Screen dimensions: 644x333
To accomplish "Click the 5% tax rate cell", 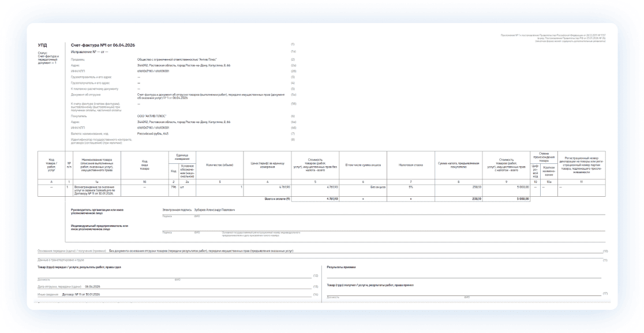I will click(410, 187).
